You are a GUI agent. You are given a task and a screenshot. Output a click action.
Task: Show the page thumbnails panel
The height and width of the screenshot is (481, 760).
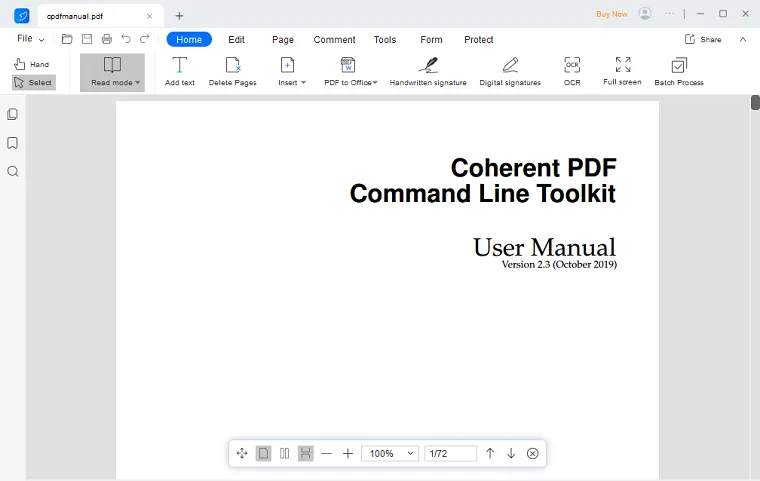13,114
